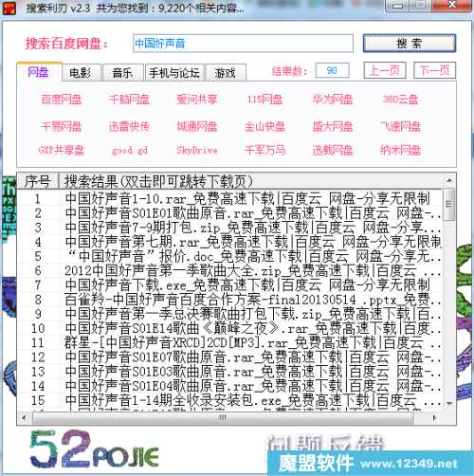Switch to the 电影 tab
Screen dimensions: 474x476
(x=81, y=73)
